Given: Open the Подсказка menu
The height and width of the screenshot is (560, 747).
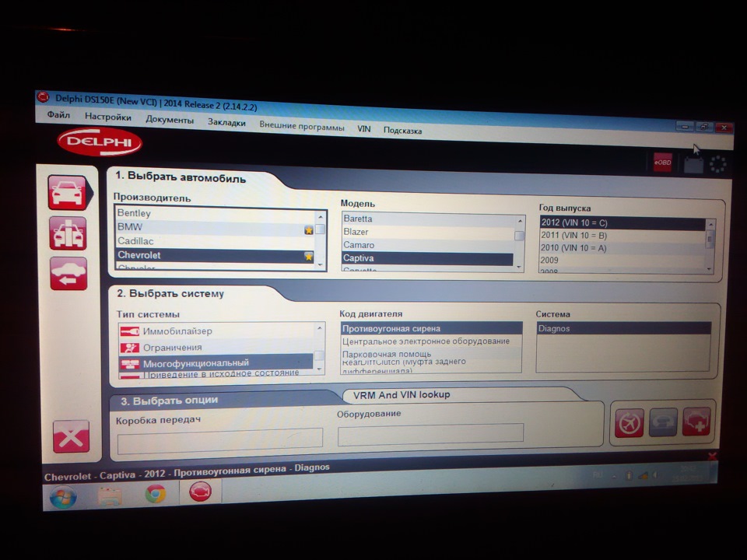Looking at the screenshot, I should coord(402,131).
